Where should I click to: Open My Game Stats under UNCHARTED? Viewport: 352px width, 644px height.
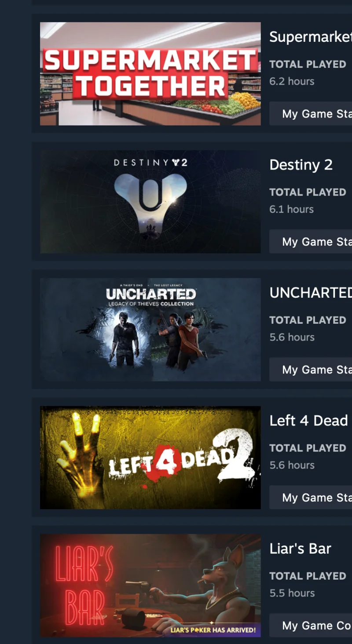pos(311,370)
